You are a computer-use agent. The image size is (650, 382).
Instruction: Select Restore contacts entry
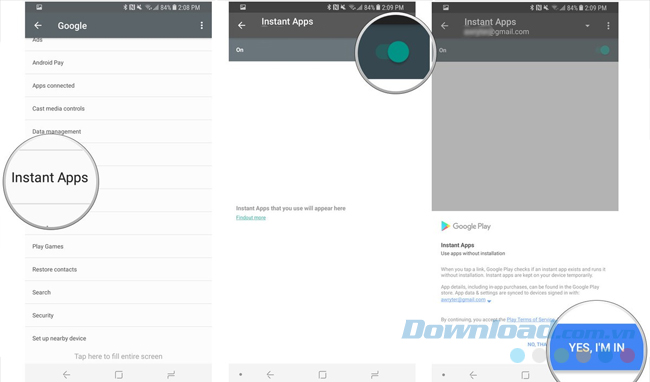tap(118, 269)
